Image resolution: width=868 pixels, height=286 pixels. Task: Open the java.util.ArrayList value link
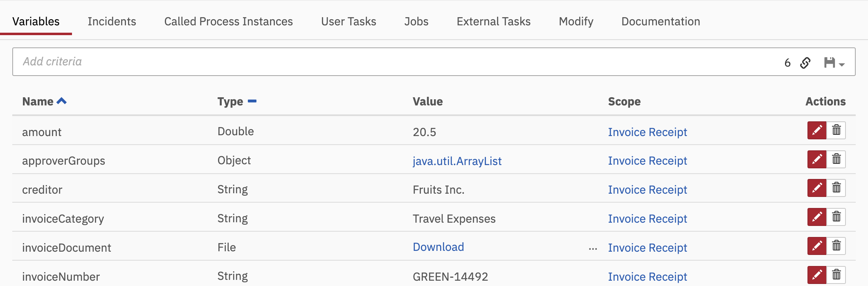click(x=457, y=161)
